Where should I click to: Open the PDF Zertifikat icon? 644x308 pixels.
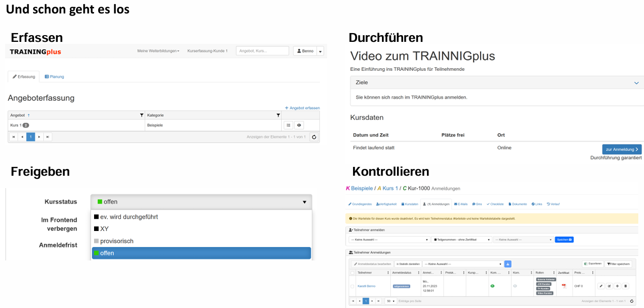(564, 286)
